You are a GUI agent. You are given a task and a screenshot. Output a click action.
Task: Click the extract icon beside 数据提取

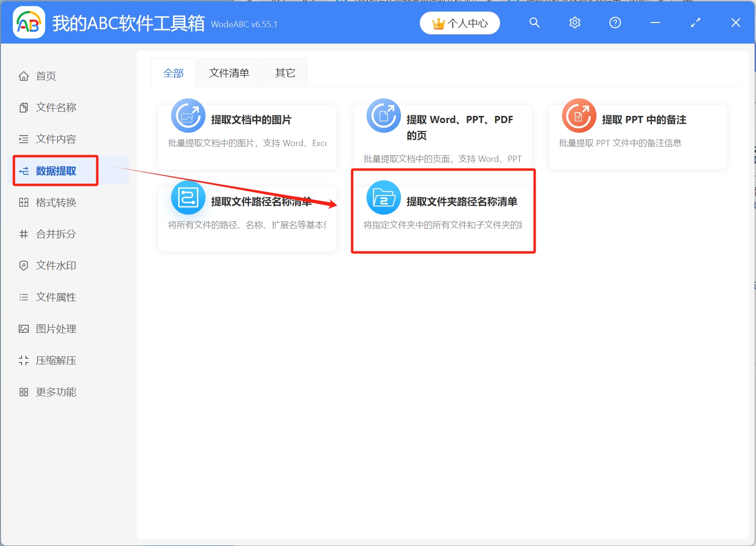(23, 171)
